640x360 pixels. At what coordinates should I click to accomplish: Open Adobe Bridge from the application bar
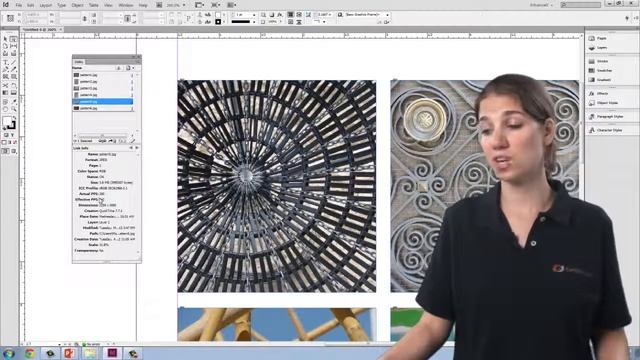(159, 5)
